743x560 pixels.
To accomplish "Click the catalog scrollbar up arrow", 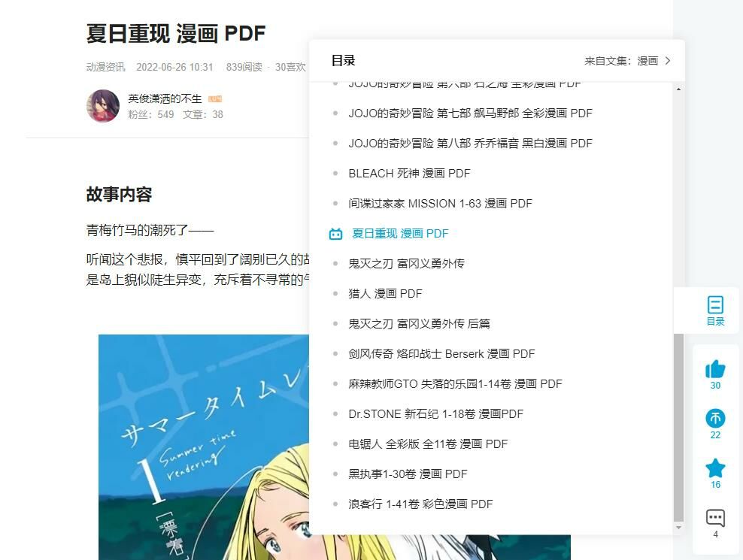I will (x=678, y=89).
